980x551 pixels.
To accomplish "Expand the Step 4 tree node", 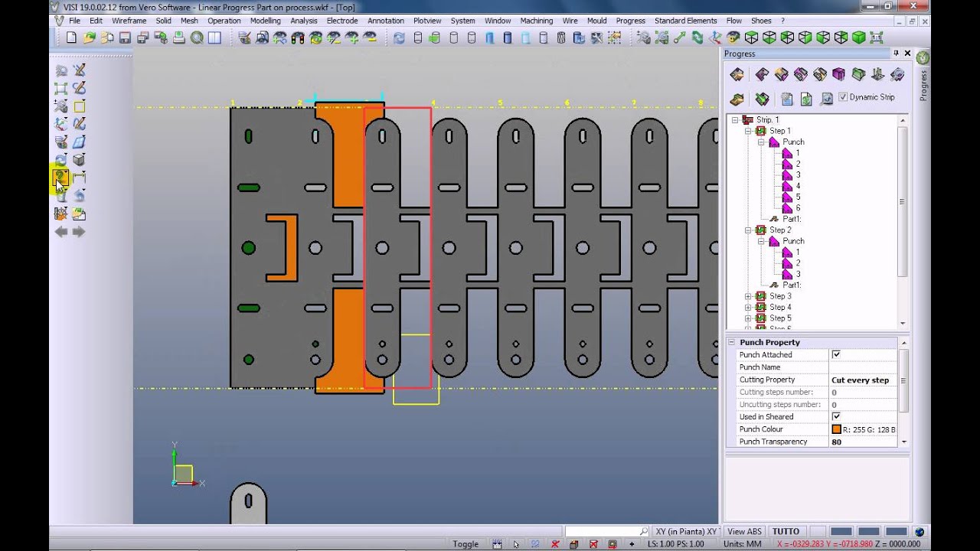I will [x=748, y=308].
